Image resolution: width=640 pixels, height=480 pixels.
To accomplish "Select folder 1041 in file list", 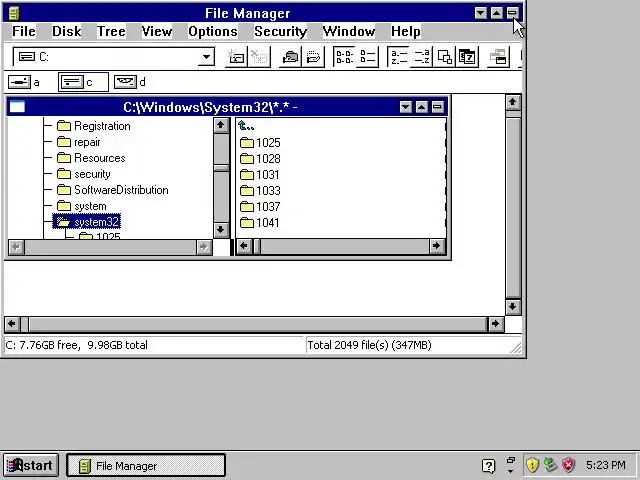I will 260,222.
